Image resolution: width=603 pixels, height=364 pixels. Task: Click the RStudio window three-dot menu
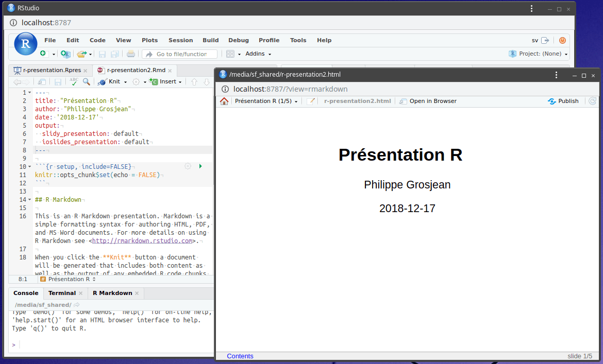point(531,8)
